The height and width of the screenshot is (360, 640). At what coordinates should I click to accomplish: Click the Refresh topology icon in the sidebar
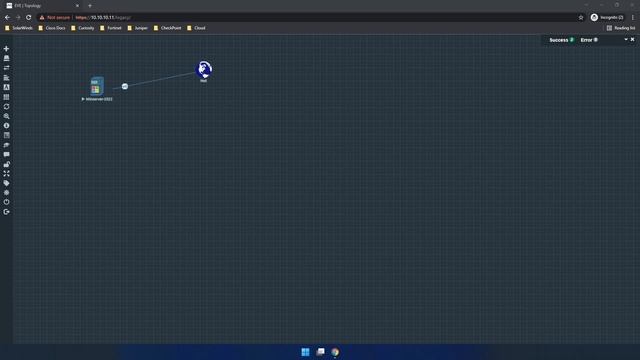click(x=6, y=107)
